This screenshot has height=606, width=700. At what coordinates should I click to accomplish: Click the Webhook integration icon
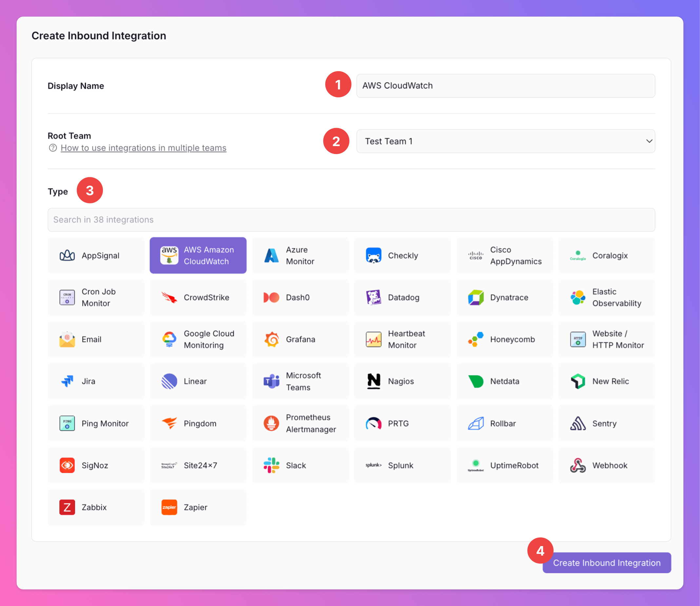click(577, 465)
